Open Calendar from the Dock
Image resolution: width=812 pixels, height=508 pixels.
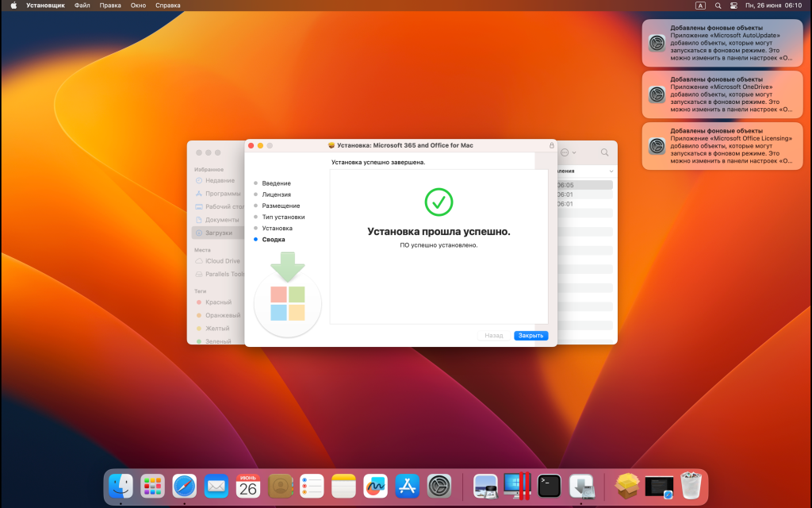248,487
